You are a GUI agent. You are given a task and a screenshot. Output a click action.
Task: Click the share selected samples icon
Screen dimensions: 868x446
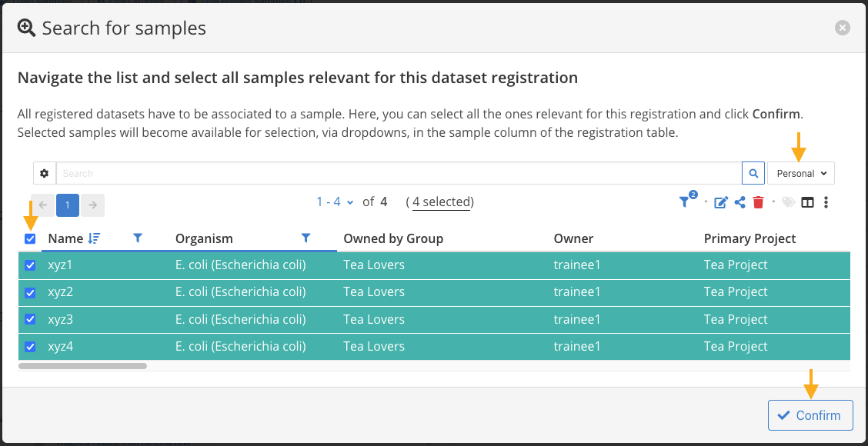pyautogui.click(x=739, y=202)
